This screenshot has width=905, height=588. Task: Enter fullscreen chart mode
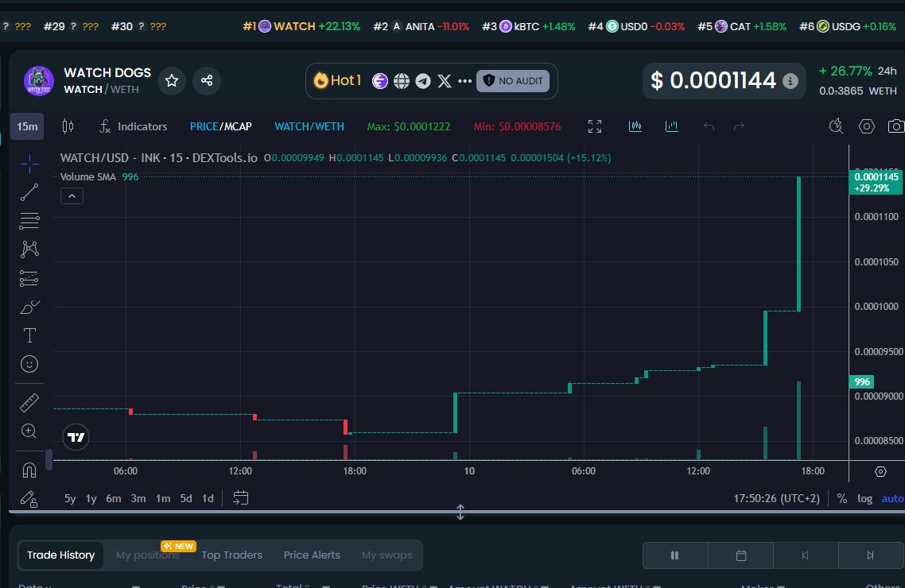(x=595, y=126)
